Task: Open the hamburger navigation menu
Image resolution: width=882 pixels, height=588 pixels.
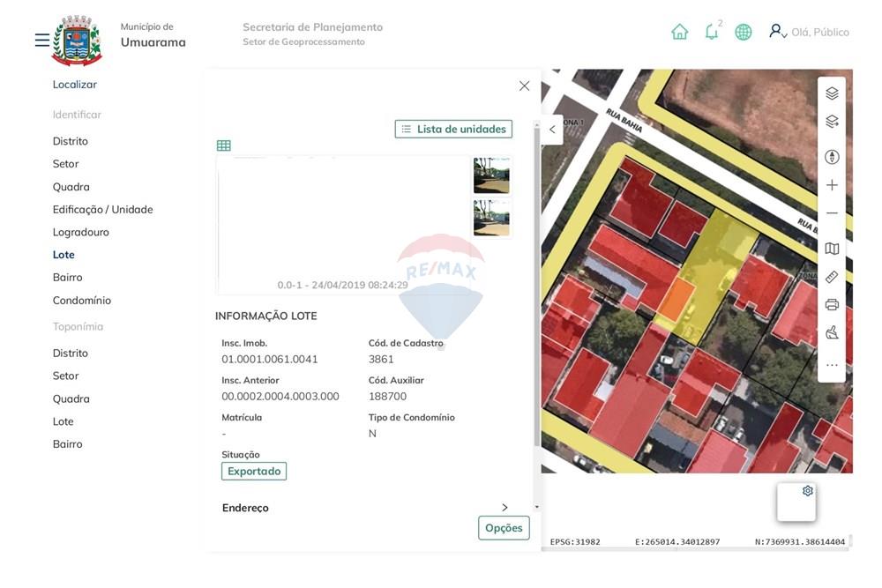Action: [x=40, y=38]
